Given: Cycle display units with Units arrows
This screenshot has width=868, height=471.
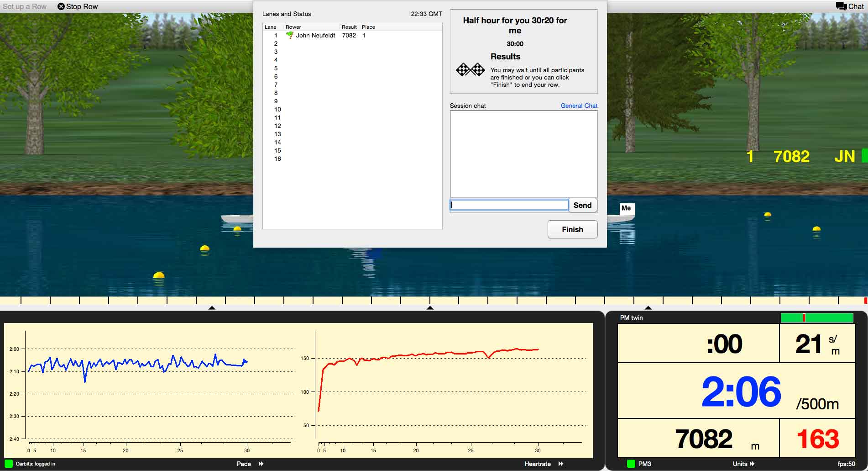Looking at the screenshot, I should point(752,464).
